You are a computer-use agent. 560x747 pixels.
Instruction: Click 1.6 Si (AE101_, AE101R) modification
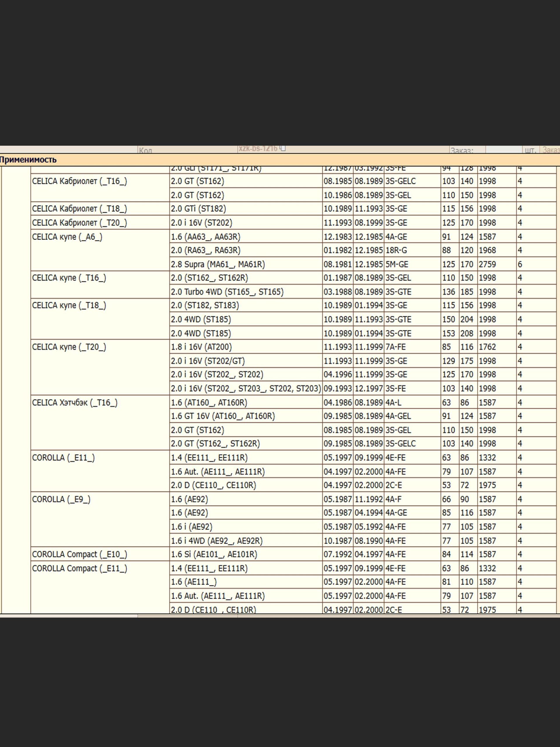tap(214, 554)
